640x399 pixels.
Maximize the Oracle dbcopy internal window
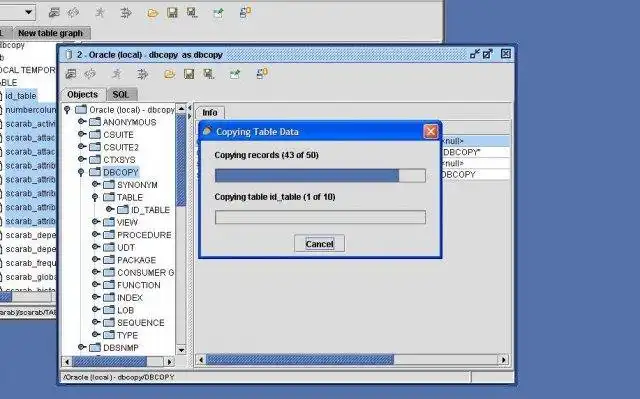click(x=488, y=54)
